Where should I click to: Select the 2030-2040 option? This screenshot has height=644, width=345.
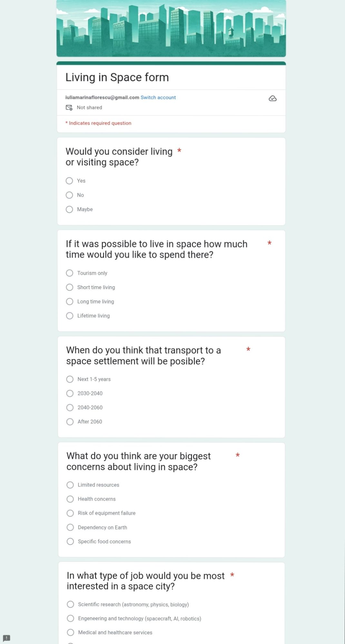70,393
